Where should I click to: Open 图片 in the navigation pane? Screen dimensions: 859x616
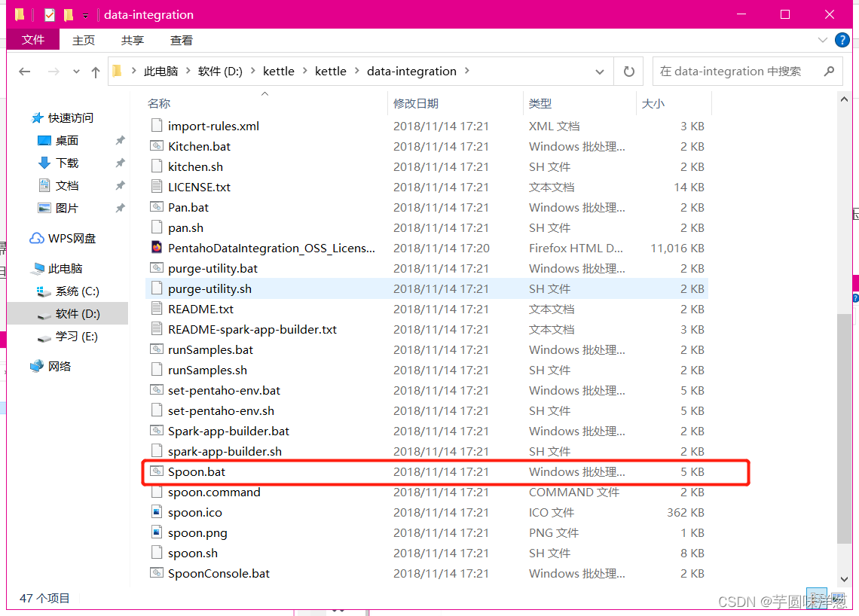(67, 208)
